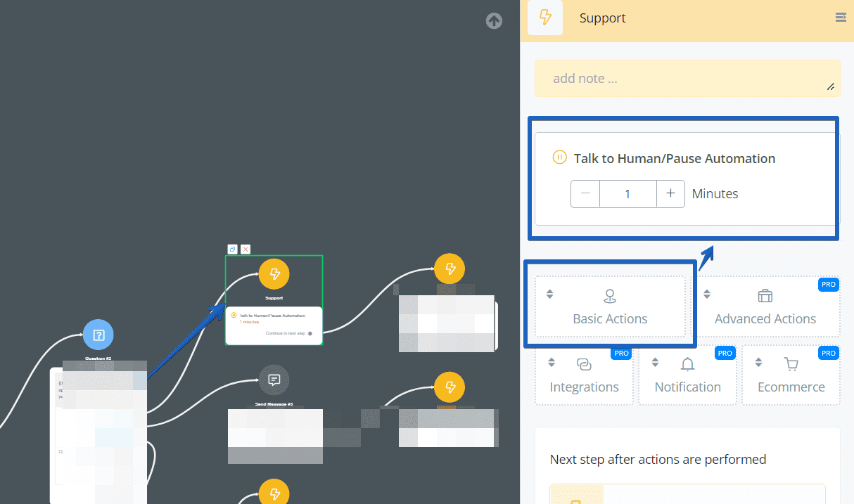854x504 pixels.
Task: Click the plus button to increase Minutes
Action: pos(670,193)
